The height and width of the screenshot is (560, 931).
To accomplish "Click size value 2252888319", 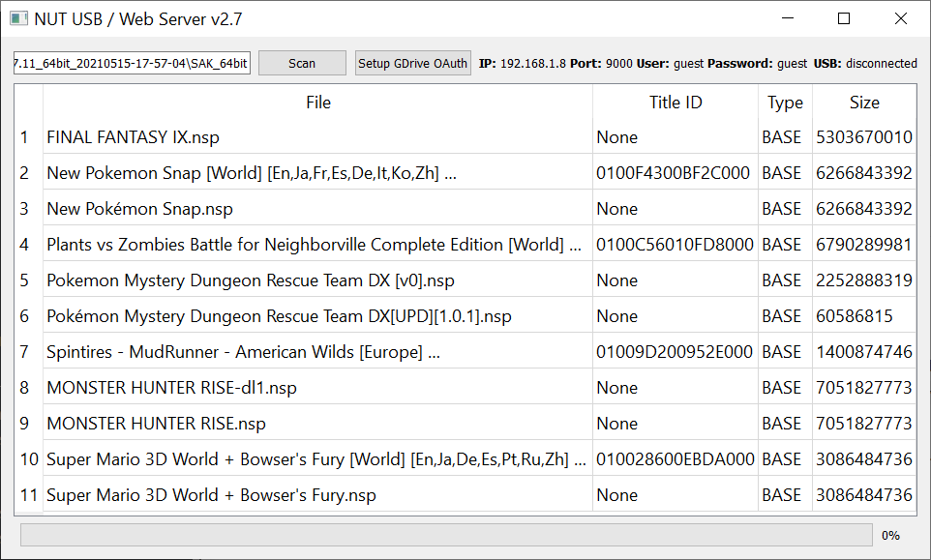I will [x=864, y=280].
